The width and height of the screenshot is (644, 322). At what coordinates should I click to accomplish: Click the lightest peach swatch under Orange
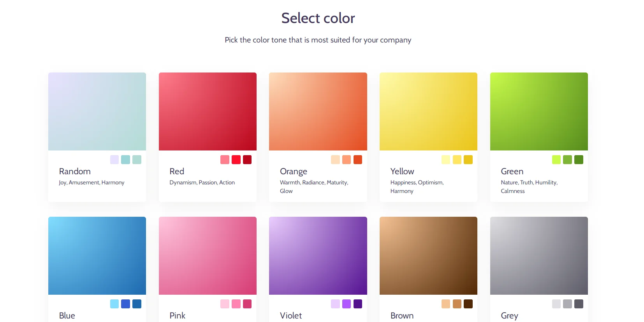tap(335, 159)
